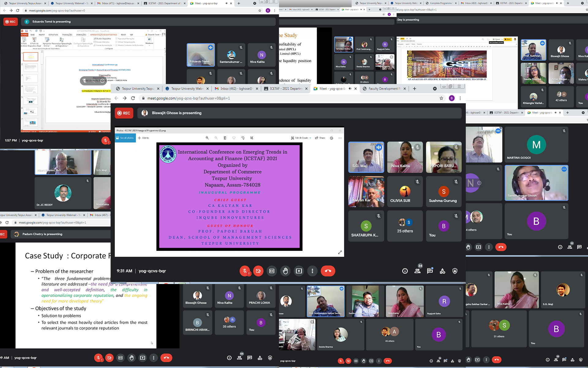Screen dimensions: 588x368
Task: Open Eduardo Tomé account dropdown in PowerPoint
Action: 154,35
